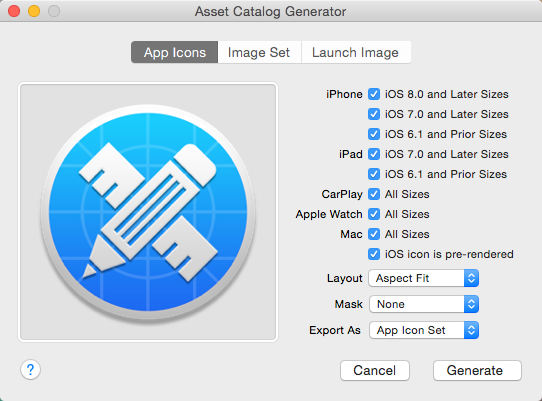Click the 'Mask' label text
Viewport: 542px width, 401px height.
pyautogui.click(x=348, y=304)
